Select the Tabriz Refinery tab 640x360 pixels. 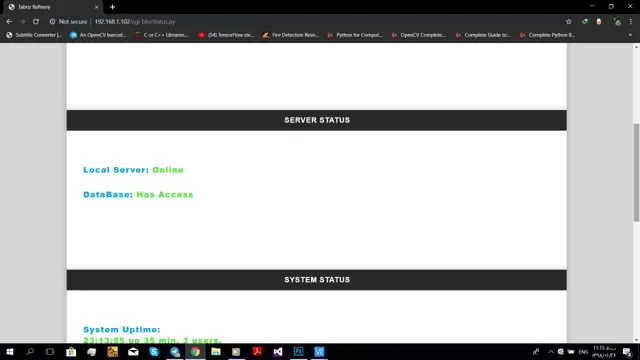[x=52, y=7]
